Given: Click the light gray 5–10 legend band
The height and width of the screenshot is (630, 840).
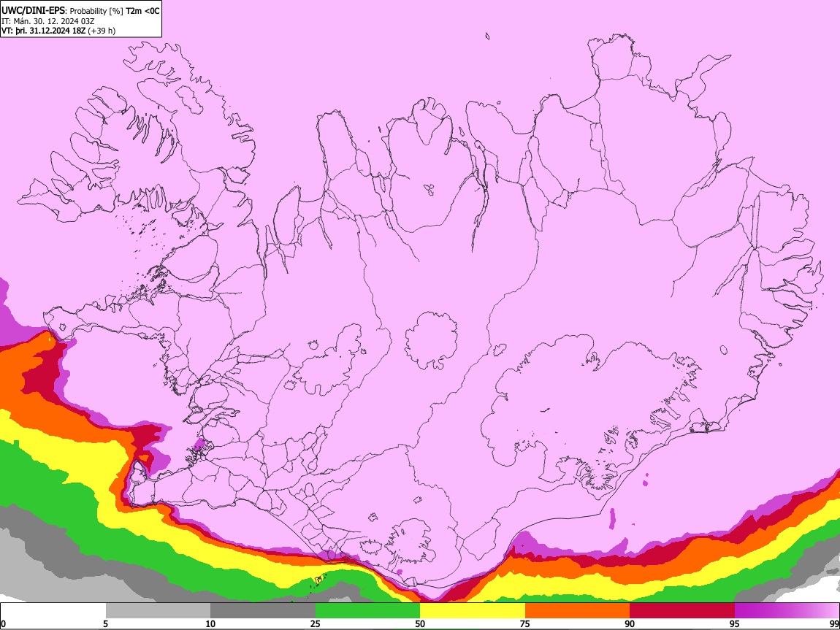Looking at the screenshot, I should pyautogui.click(x=158, y=611).
